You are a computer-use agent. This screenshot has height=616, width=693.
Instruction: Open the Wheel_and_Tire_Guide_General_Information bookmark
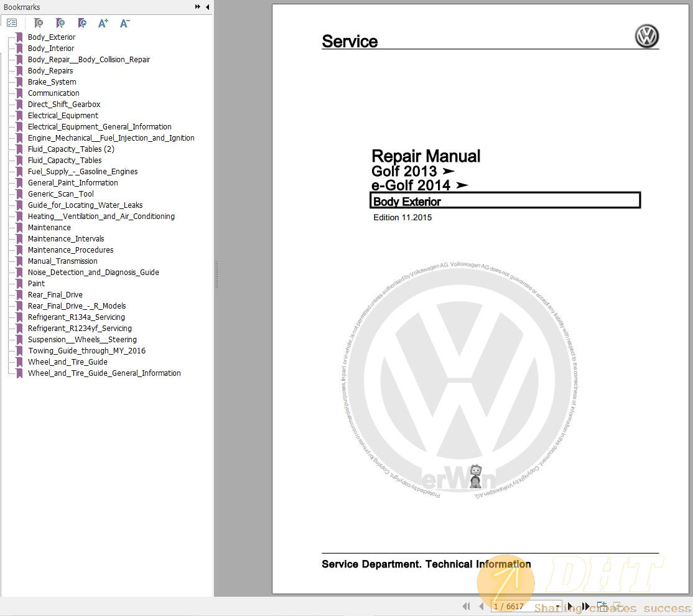[105, 373]
